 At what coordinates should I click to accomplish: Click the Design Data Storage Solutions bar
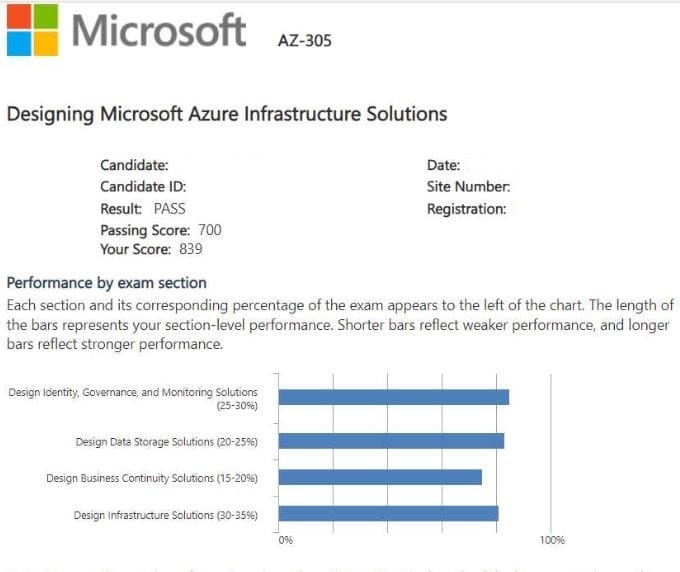(x=391, y=441)
